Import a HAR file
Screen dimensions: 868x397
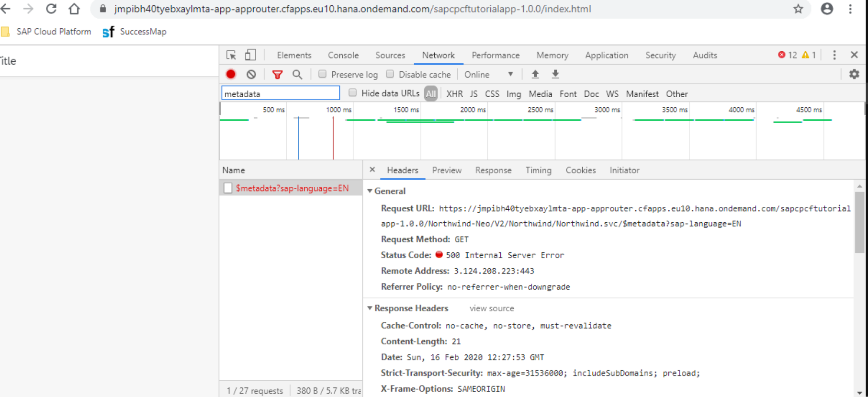[x=535, y=74]
